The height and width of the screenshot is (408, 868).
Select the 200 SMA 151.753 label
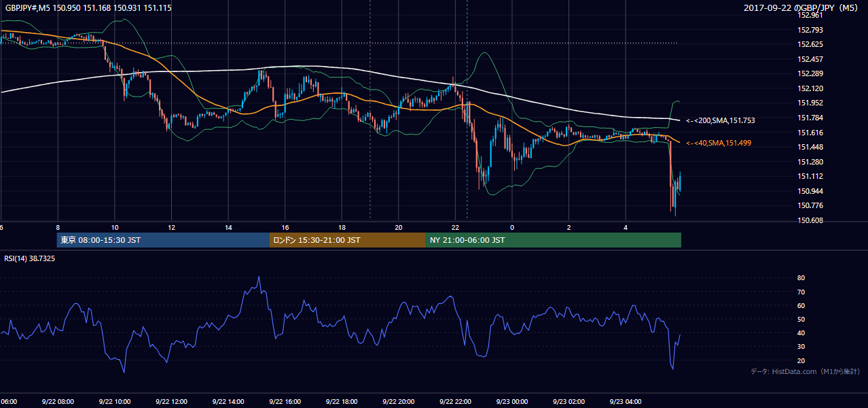(721, 120)
